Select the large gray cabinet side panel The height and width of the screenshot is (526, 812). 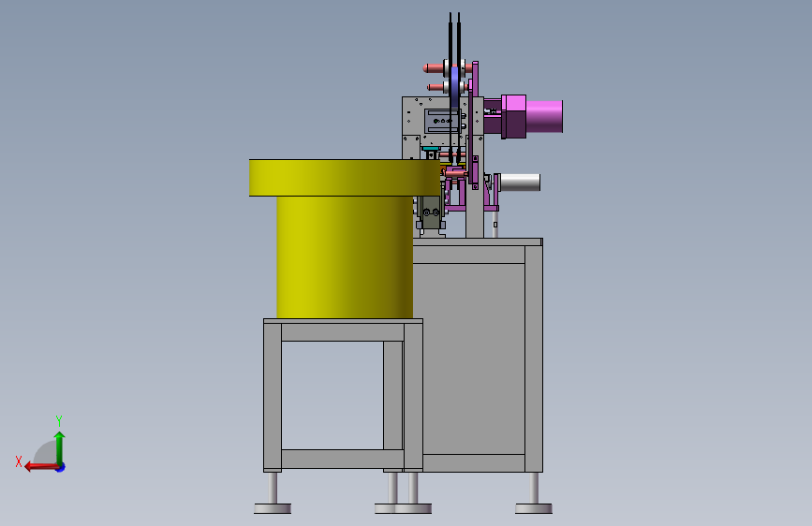pos(474,358)
